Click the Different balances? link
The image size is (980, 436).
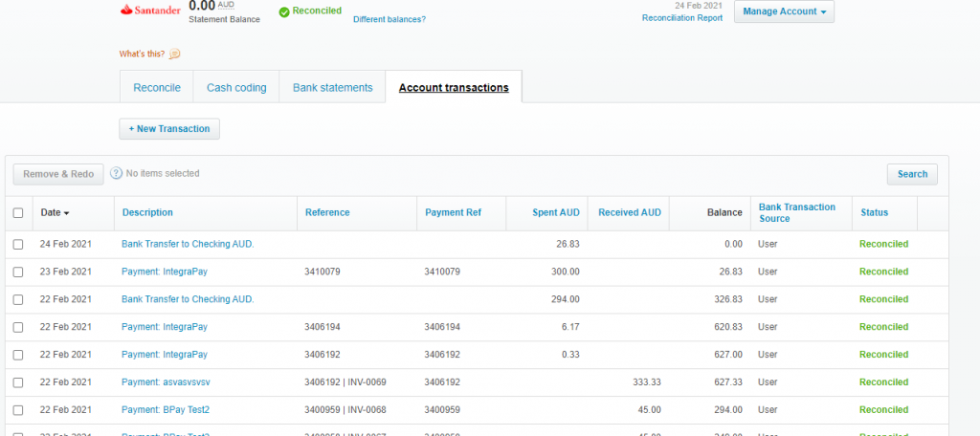click(x=390, y=19)
